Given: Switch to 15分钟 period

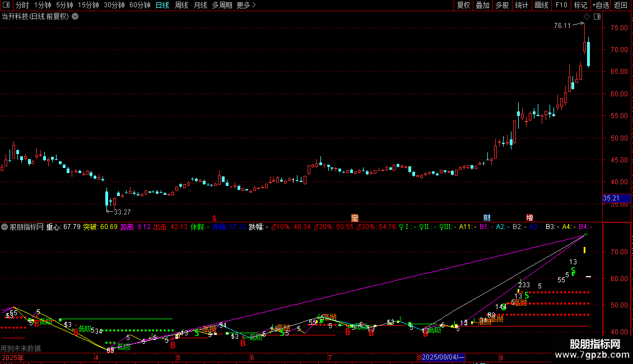Looking at the screenshot, I should pos(89,5).
